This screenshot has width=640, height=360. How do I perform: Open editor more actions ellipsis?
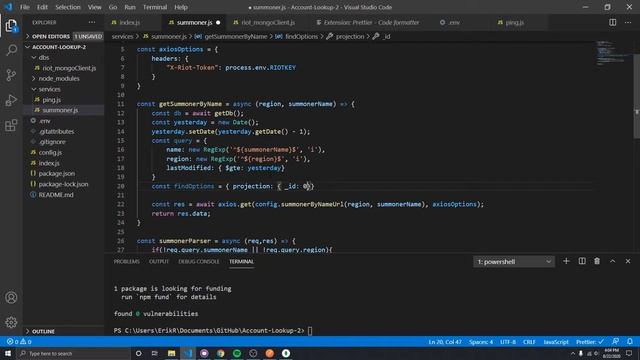point(628,22)
